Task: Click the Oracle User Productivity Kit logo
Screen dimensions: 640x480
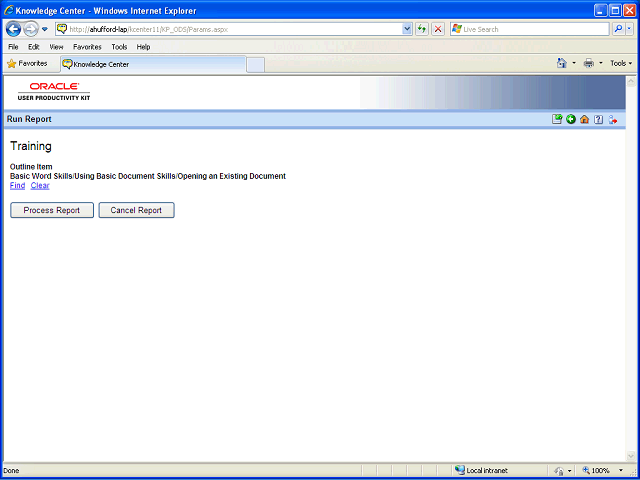Action: click(54, 91)
